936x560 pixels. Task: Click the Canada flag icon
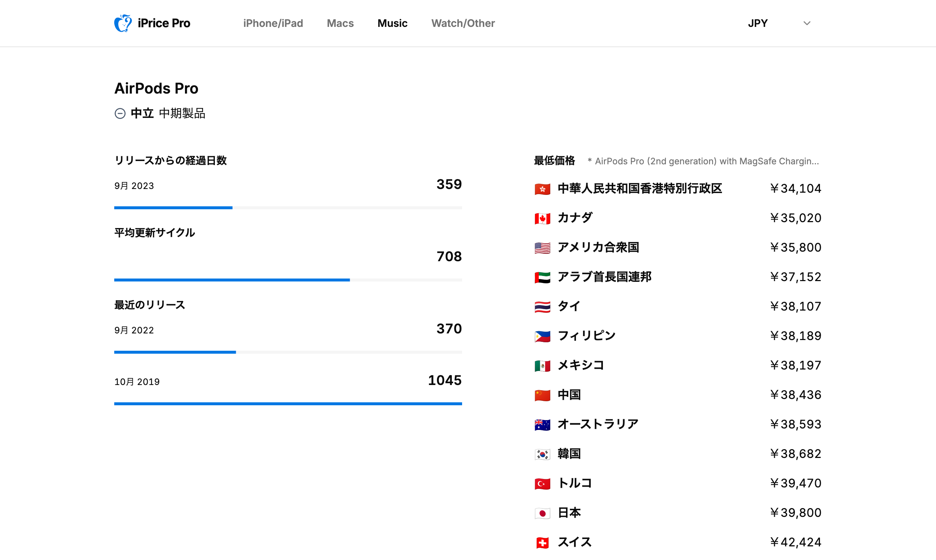[542, 218]
